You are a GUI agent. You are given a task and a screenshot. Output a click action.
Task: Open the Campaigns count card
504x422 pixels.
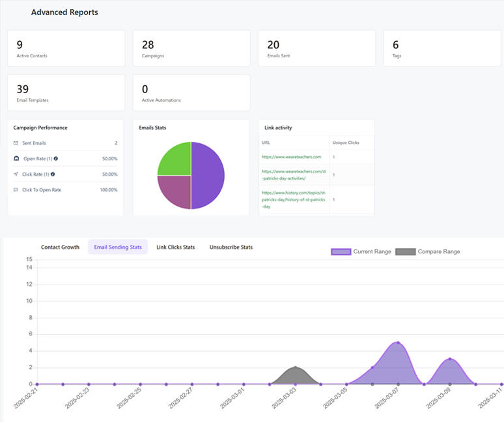click(x=191, y=48)
